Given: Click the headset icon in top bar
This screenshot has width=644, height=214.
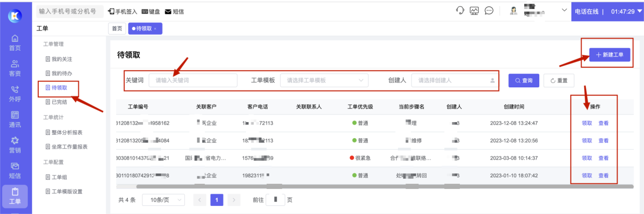Looking at the screenshot, I should (x=459, y=11).
